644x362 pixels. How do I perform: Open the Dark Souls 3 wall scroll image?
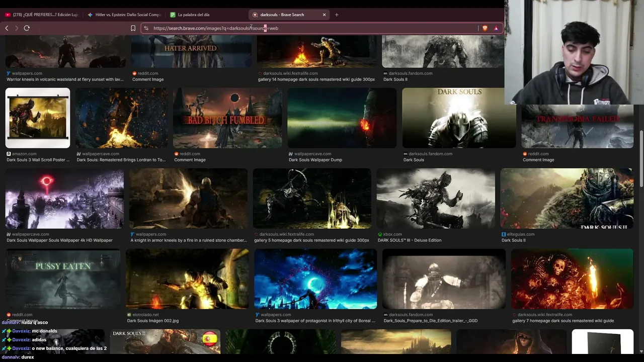coord(38,118)
